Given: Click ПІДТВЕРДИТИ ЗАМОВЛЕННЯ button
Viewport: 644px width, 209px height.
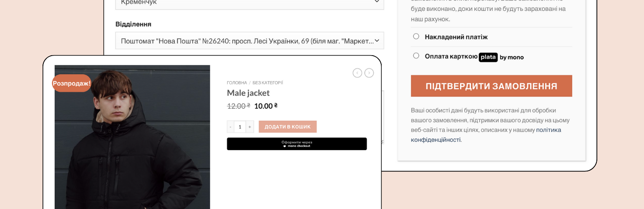Looking at the screenshot, I should (491, 86).
